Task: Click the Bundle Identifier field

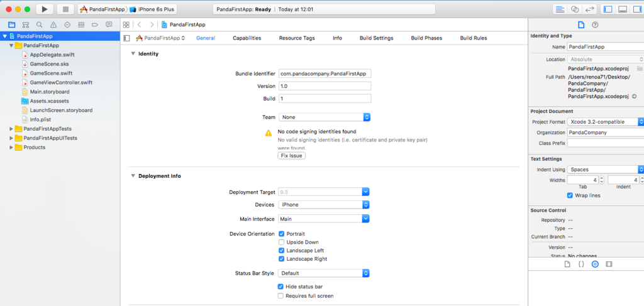Action: point(325,74)
